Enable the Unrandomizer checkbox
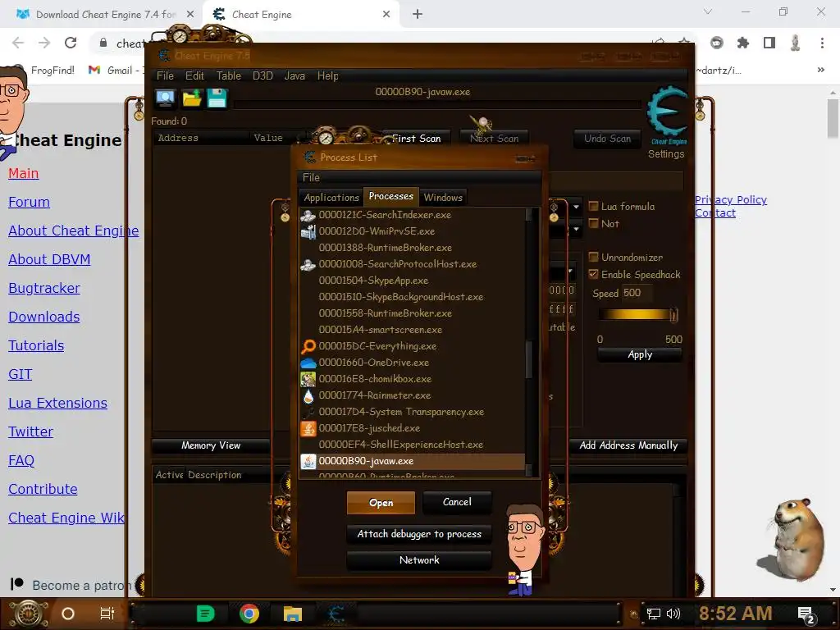Screen dimensions: 840x630 click(x=593, y=257)
